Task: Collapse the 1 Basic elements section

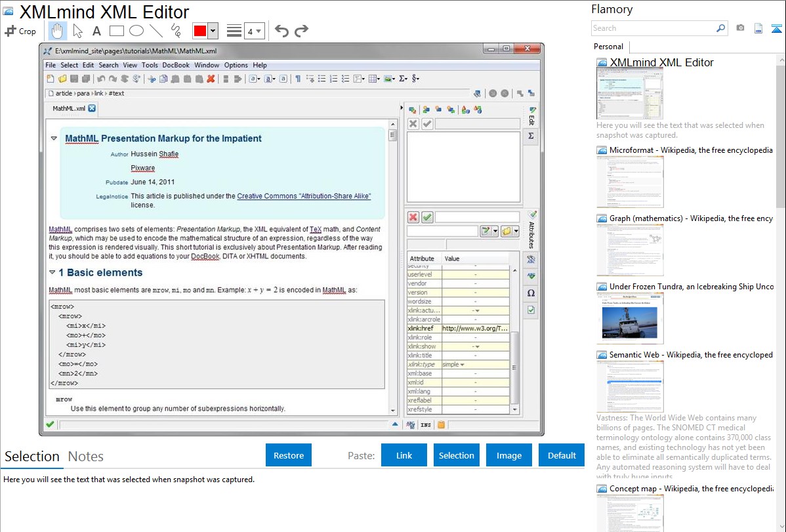Action: [52, 272]
